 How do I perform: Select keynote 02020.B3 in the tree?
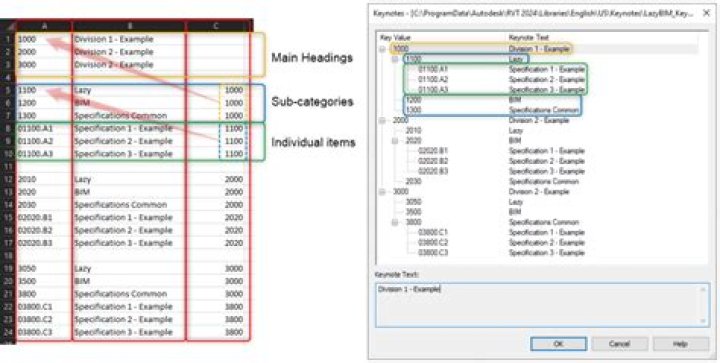tap(433, 171)
